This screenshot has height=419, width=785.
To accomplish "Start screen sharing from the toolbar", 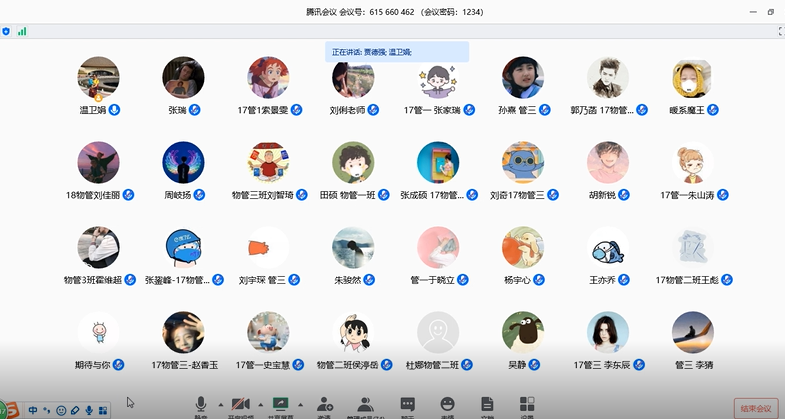I will (x=281, y=404).
